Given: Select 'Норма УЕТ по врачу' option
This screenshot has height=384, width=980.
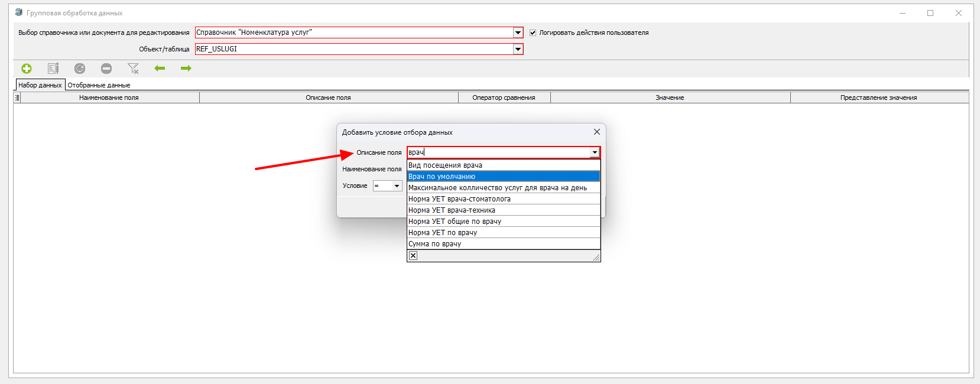Looking at the screenshot, I should [504, 233].
